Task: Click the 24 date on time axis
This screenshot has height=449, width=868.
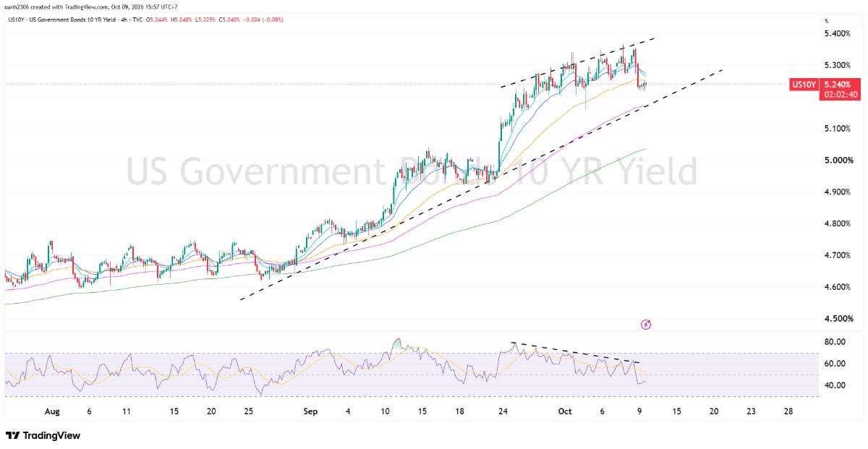Action: pyautogui.click(x=503, y=411)
